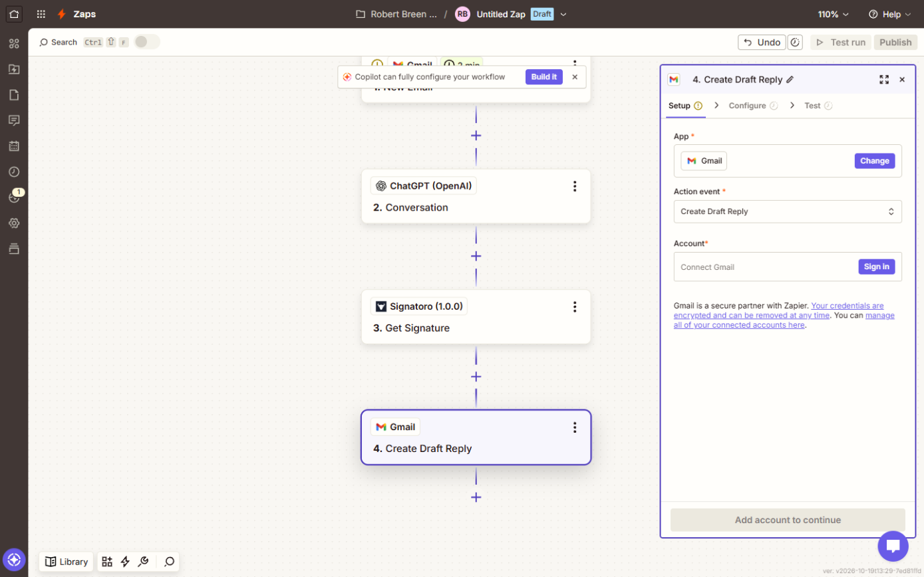
Task: Toggle the switch next to Search
Action: (x=147, y=42)
